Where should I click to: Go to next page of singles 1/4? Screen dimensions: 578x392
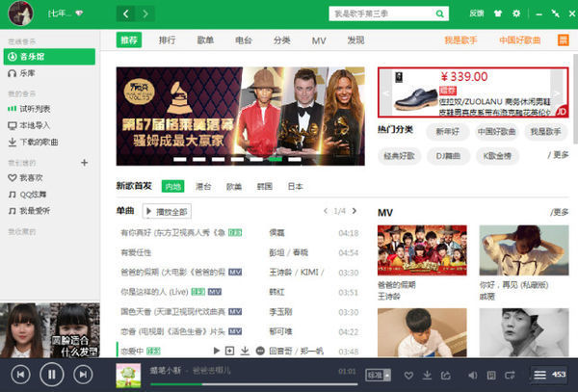point(355,211)
